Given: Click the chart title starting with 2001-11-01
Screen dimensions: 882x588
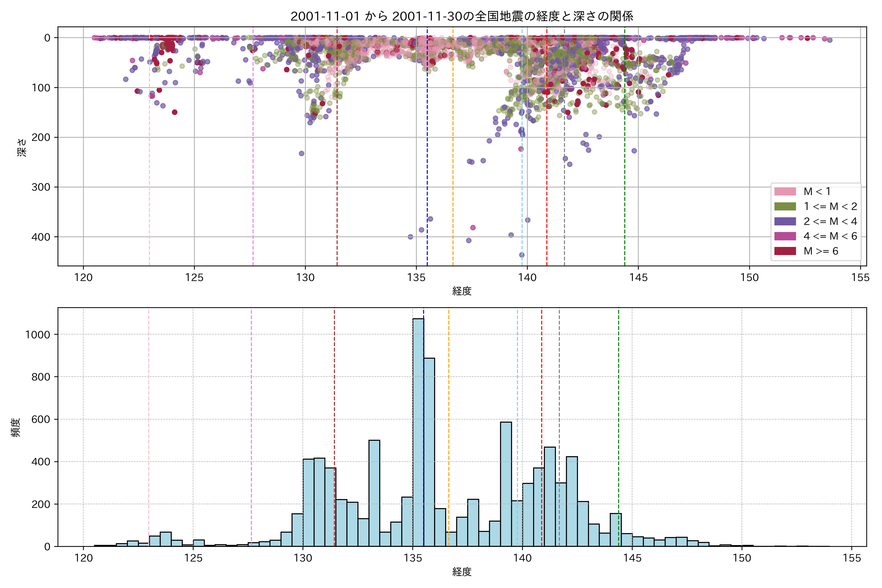Looking at the screenshot, I should click(462, 16).
